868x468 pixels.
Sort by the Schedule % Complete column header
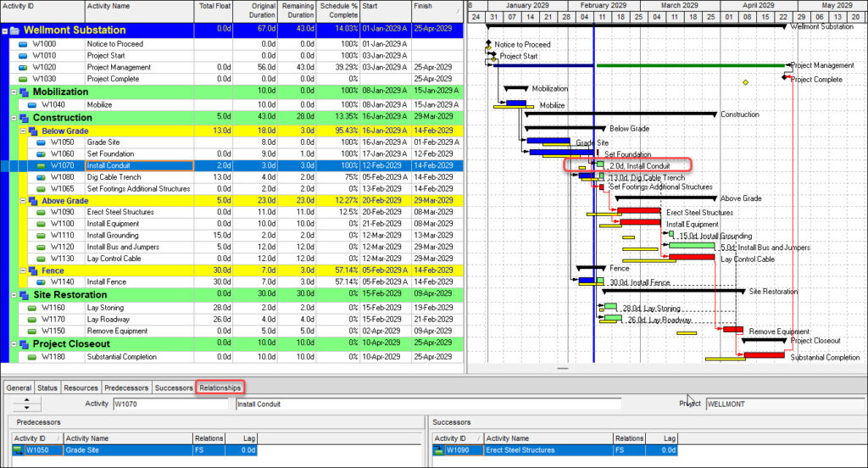pyautogui.click(x=338, y=11)
